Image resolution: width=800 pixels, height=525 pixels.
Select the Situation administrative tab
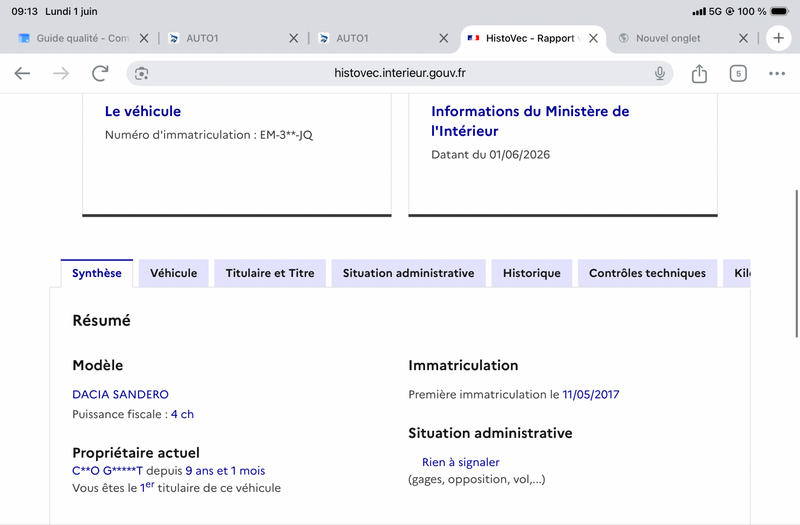pyautogui.click(x=408, y=273)
